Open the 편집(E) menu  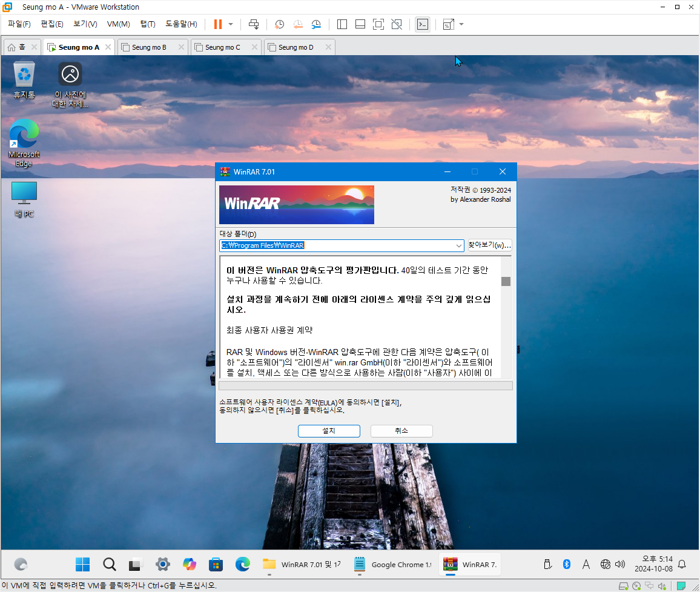click(52, 24)
